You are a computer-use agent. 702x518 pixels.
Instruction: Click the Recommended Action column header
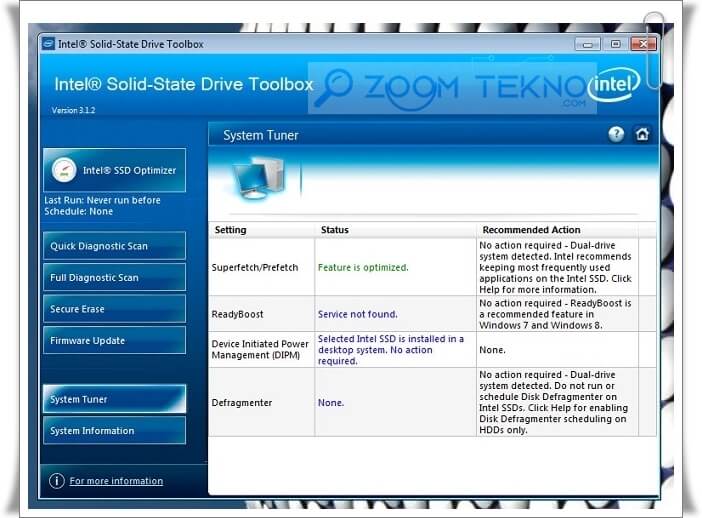click(557, 230)
